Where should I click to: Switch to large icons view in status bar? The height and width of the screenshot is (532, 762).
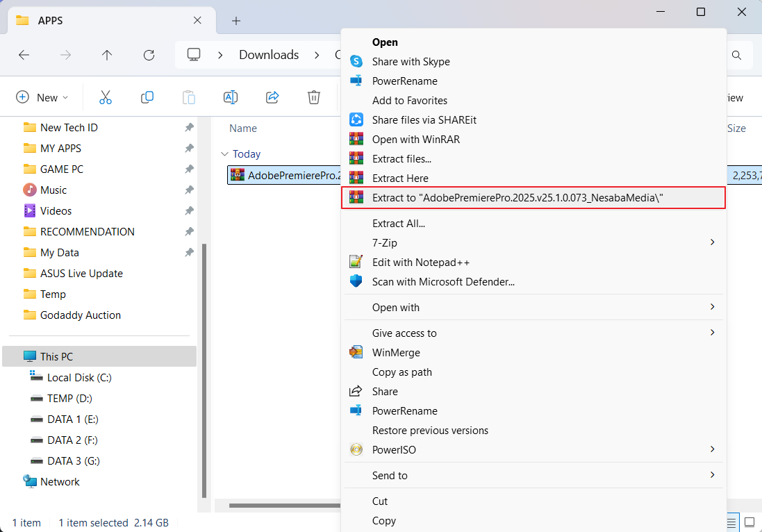point(750,523)
